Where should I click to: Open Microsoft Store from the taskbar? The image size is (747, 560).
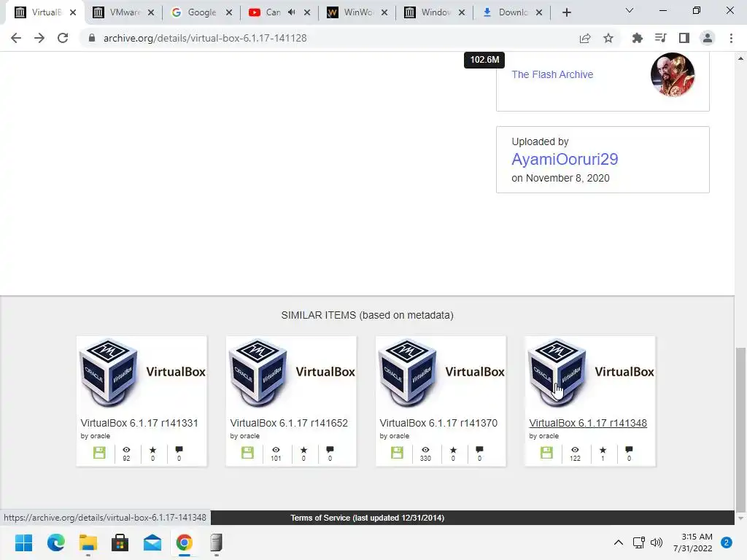120,542
